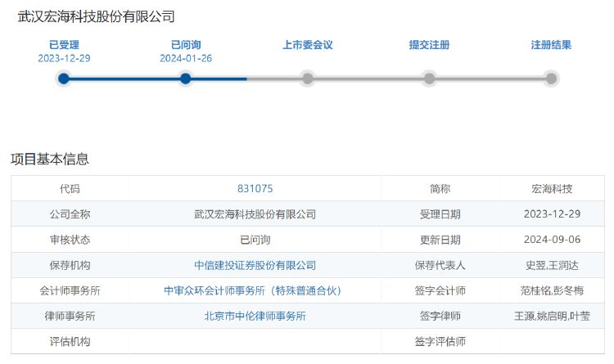The image size is (614, 364).
Task: Select the 提交注册 stage label
Action: (x=430, y=45)
